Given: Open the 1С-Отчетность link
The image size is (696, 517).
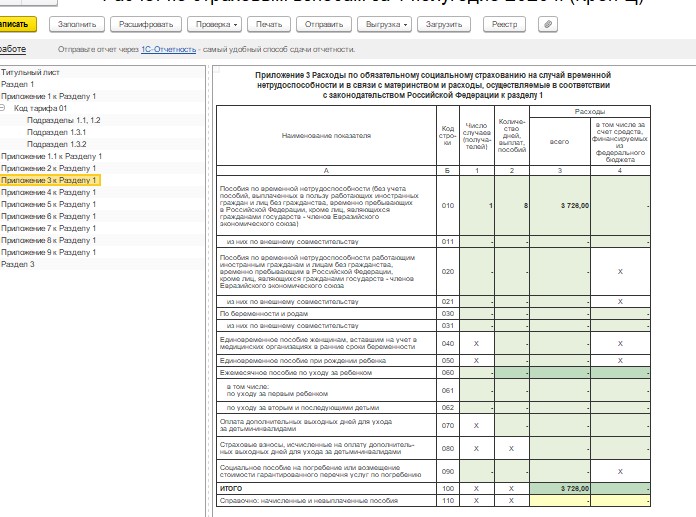Looking at the screenshot, I should click(x=168, y=49).
